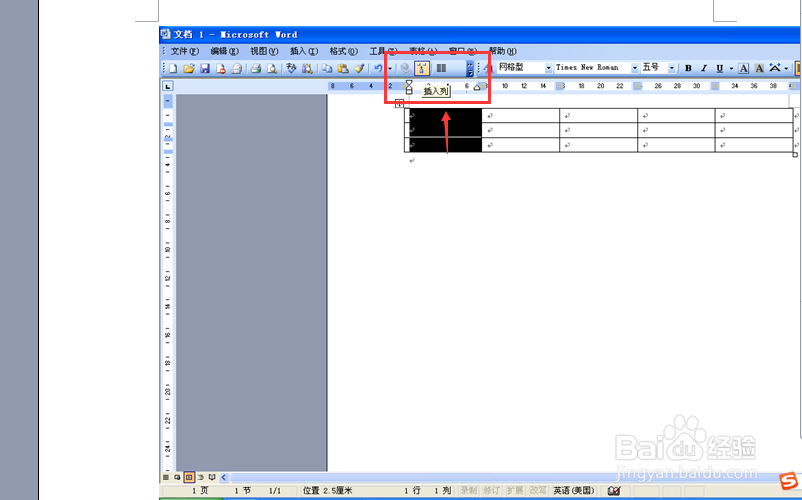The width and height of the screenshot is (802, 500).
Task: Click the Copy icon in toolbar
Action: pyautogui.click(x=327, y=68)
